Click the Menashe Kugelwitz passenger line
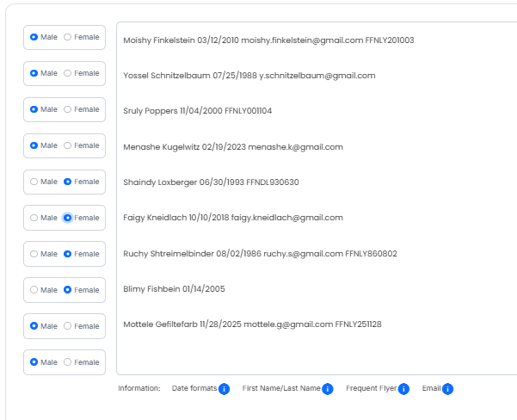This screenshot has height=420, width=517. coord(233,147)
